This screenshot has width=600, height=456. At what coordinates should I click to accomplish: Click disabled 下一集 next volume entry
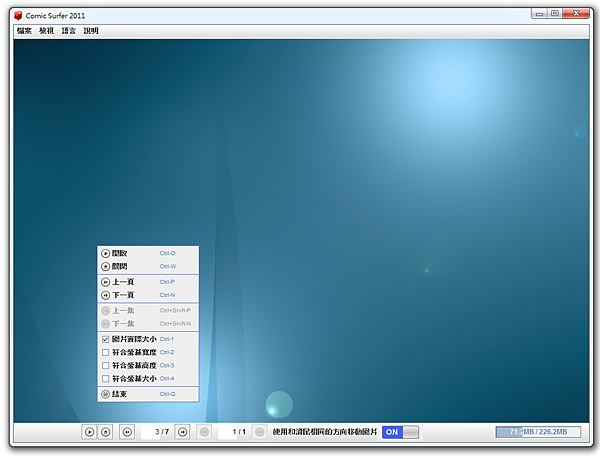tap(148, 324)
